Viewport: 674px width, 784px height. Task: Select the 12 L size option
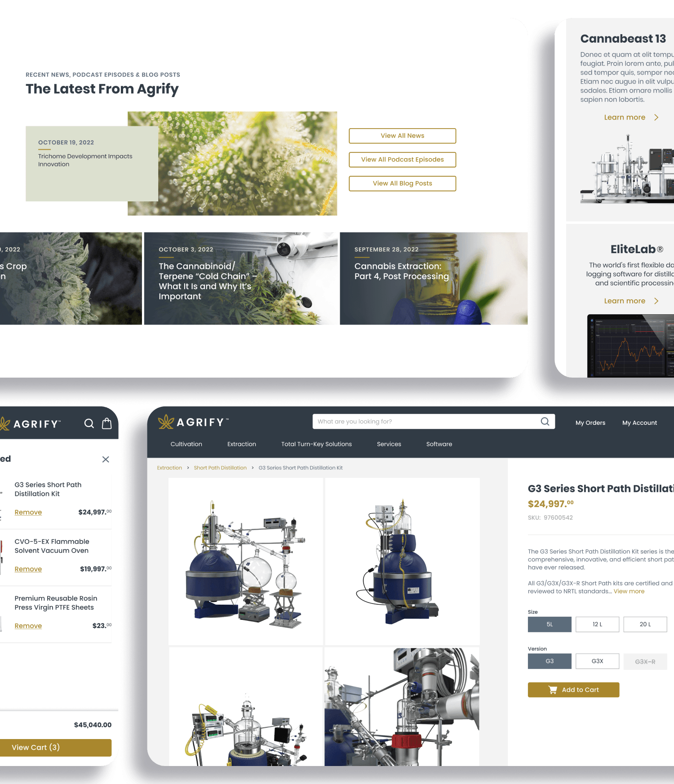point(597,624)
